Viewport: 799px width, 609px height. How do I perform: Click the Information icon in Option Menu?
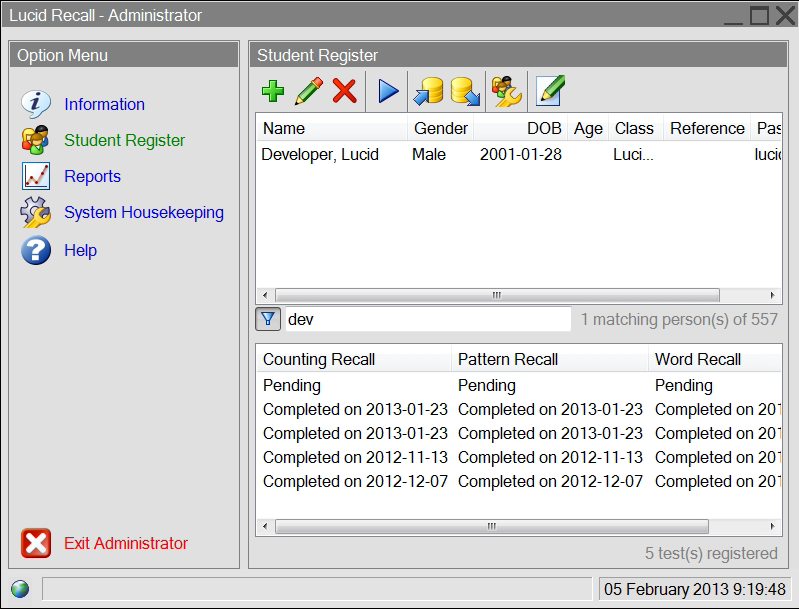point(36,104)
